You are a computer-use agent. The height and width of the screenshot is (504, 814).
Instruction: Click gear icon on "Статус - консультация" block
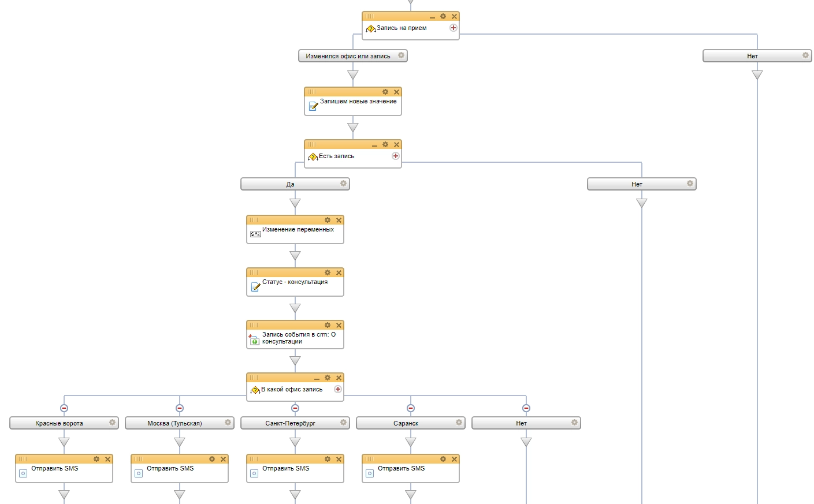click(x=328, y=273)
